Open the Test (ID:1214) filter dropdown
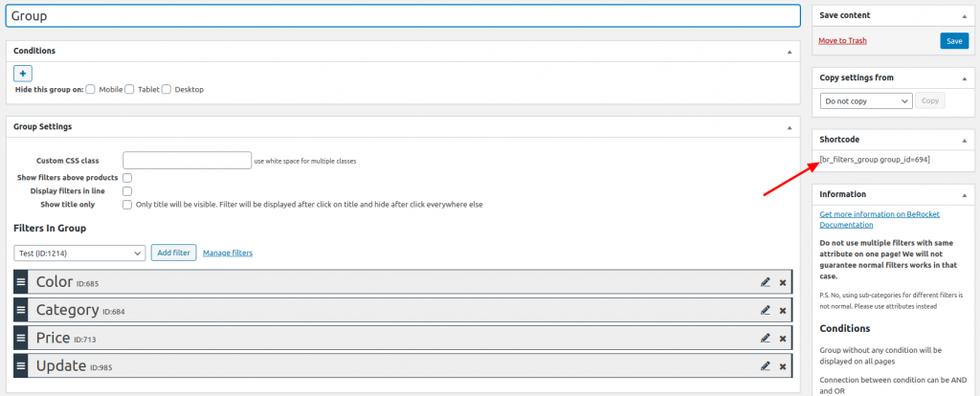 point(79,253)
